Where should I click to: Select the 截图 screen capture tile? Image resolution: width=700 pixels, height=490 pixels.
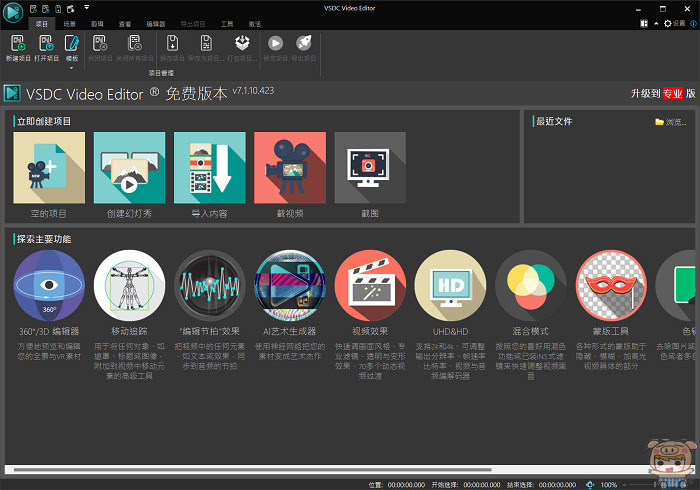(x=370, y=168)
